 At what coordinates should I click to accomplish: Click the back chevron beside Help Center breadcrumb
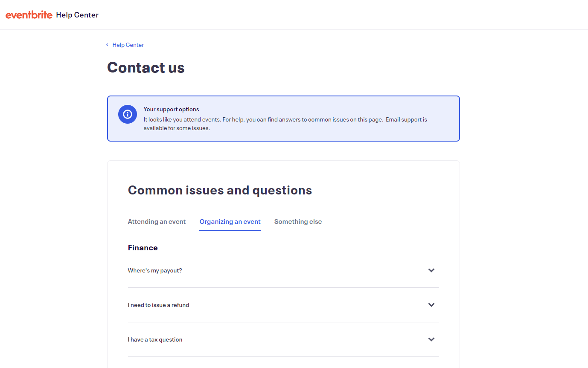pos(107,45)
